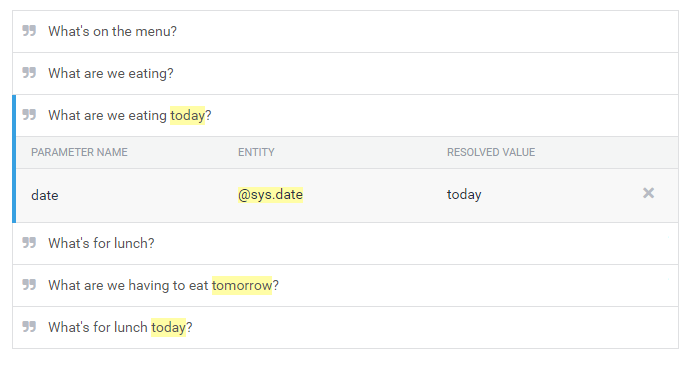Click the RESOLVED VALUE column header
The width and height of the screenshot is (691, 377).
click(491, 152)
